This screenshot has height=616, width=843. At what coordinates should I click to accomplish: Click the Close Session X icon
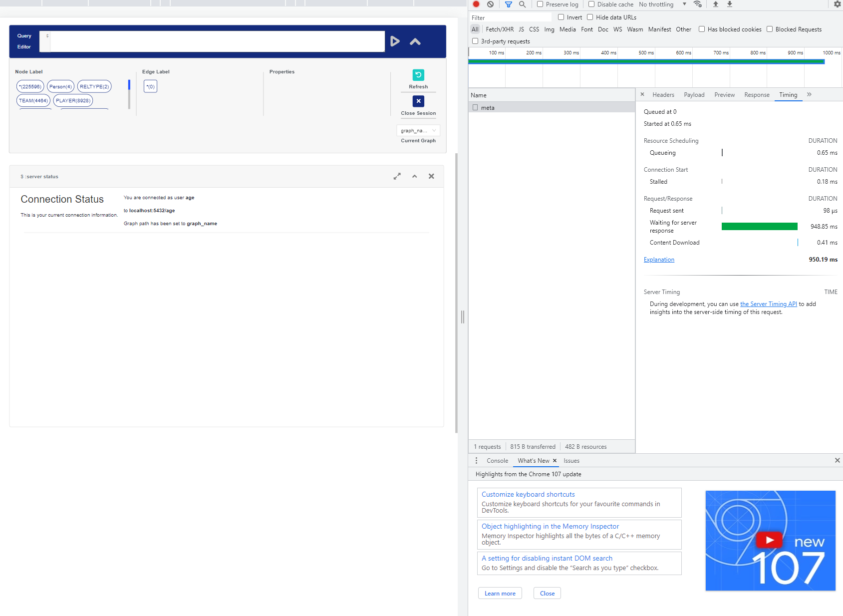click(x=418, y=101)
